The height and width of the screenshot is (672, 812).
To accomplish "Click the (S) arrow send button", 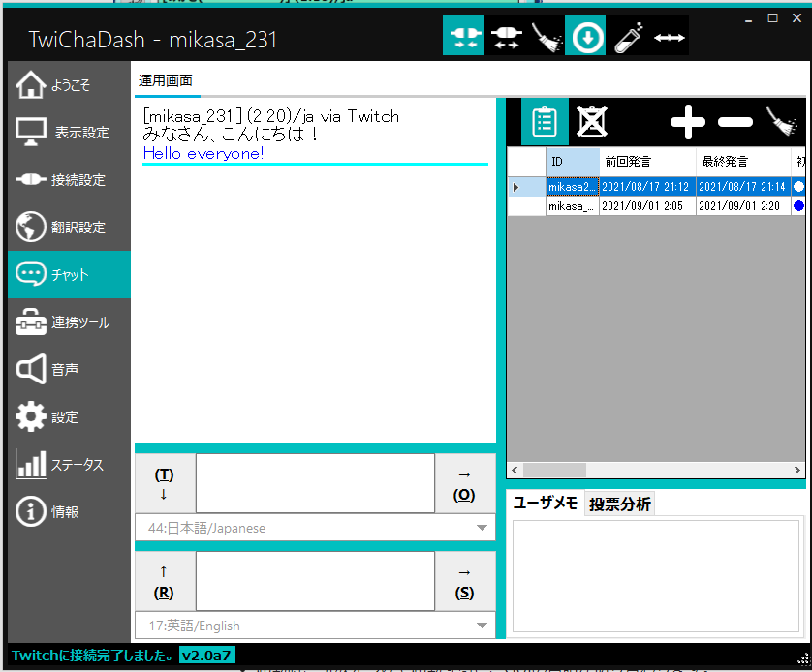I will click(464, 581).
